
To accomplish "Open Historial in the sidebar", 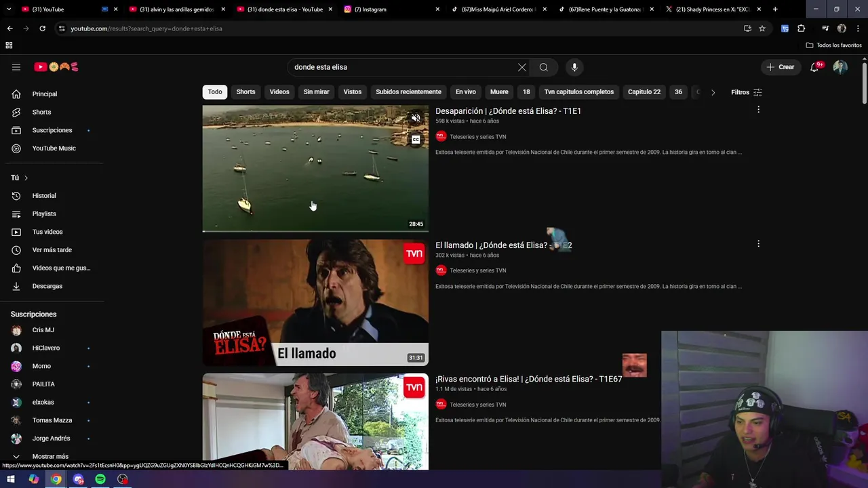I will [x=44, y=196].
